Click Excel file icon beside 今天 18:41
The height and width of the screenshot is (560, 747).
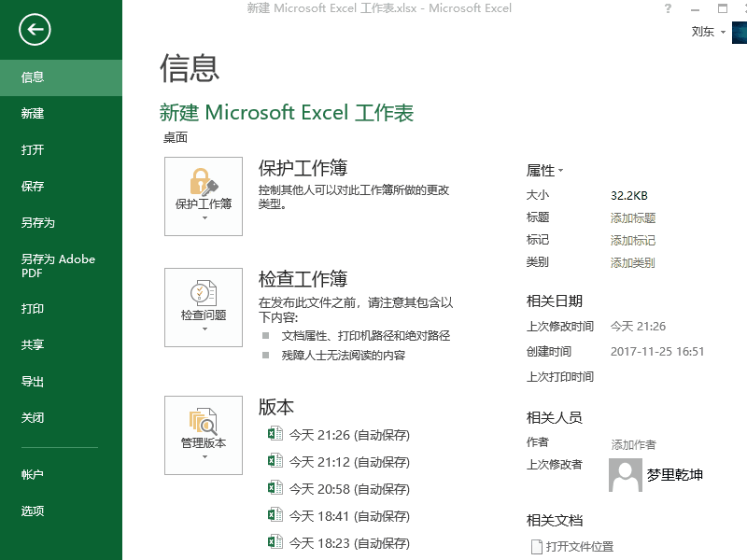coord(275,515)
